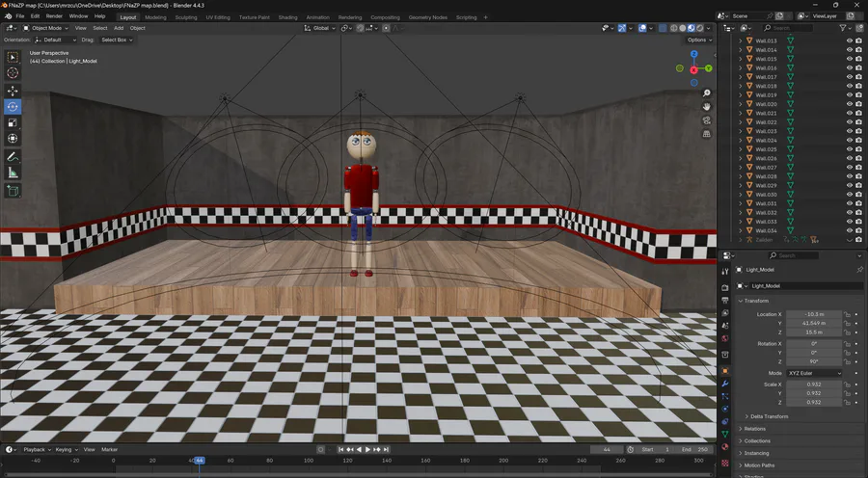Click the pan view hand icon
The image size is (868, 478).
[706, 107]
